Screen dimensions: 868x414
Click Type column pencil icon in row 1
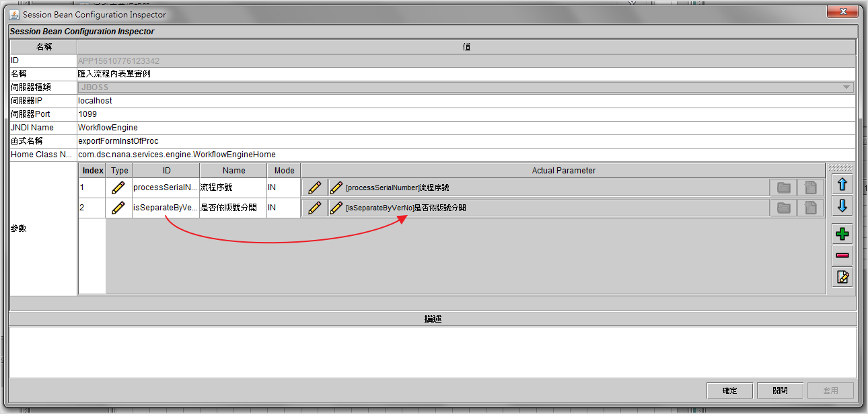118,188
